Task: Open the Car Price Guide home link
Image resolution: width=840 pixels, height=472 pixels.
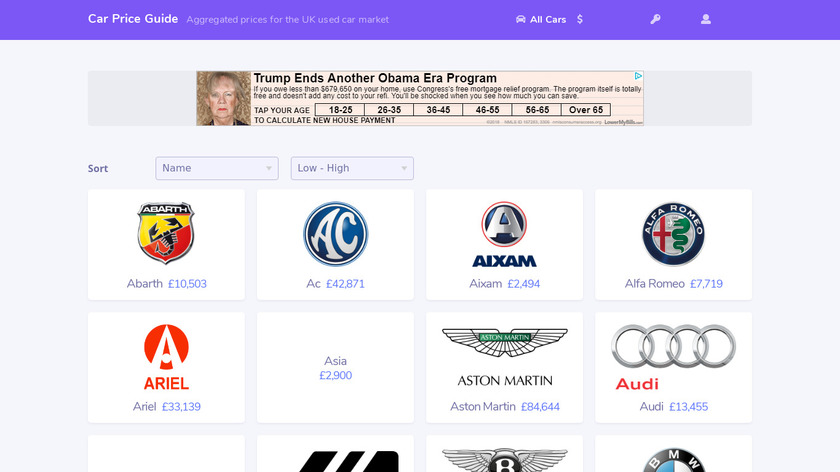Action: 133,19
